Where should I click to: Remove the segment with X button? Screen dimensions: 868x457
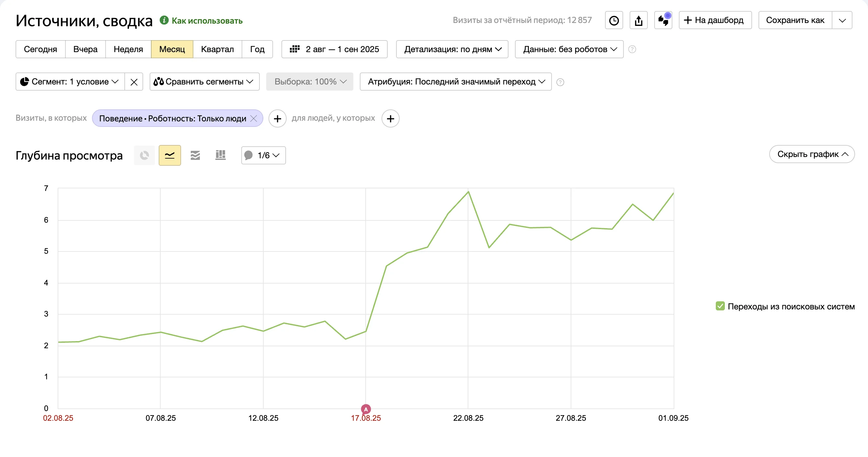coord(134,82)
